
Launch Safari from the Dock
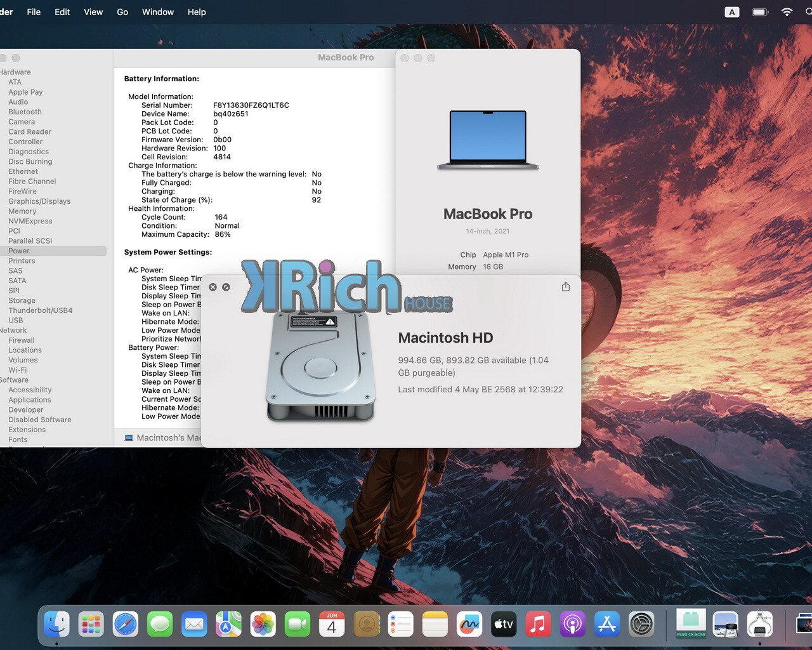(x=126, y=625)
